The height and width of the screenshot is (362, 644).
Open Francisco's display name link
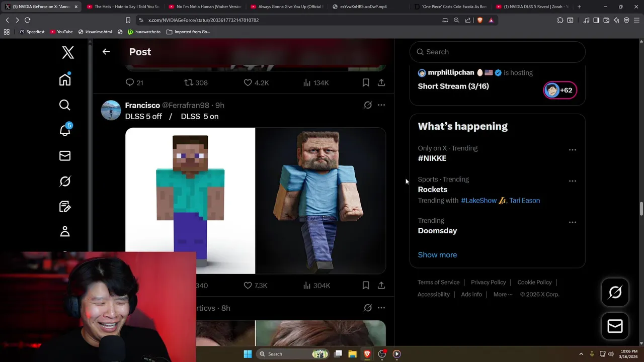142,105
